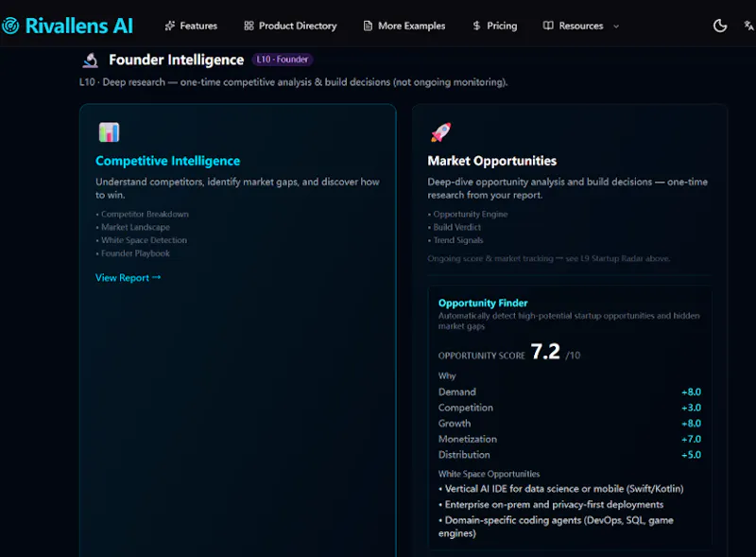Viewport: 756px width, 557px height.
Task: Select the Competitor Breakdown bullet
Action: click(x=143, y=214)
